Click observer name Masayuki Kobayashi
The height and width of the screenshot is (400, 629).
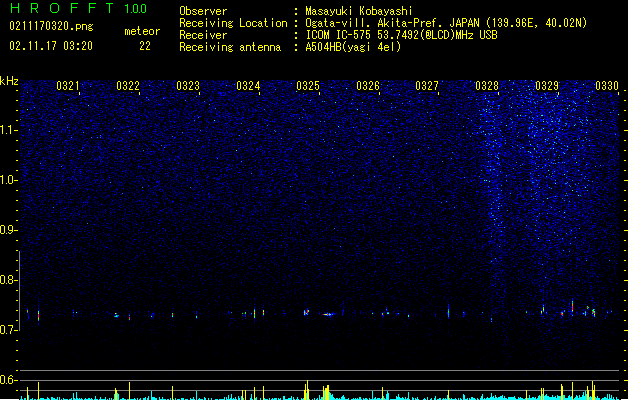[359, 11]
